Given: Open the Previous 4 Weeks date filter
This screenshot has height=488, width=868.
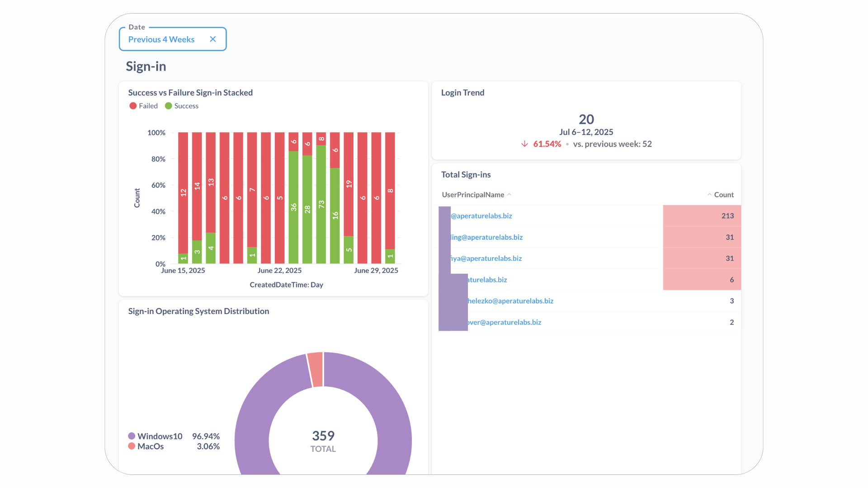Looking at the screenshot, I should click(x=172, y=39).
